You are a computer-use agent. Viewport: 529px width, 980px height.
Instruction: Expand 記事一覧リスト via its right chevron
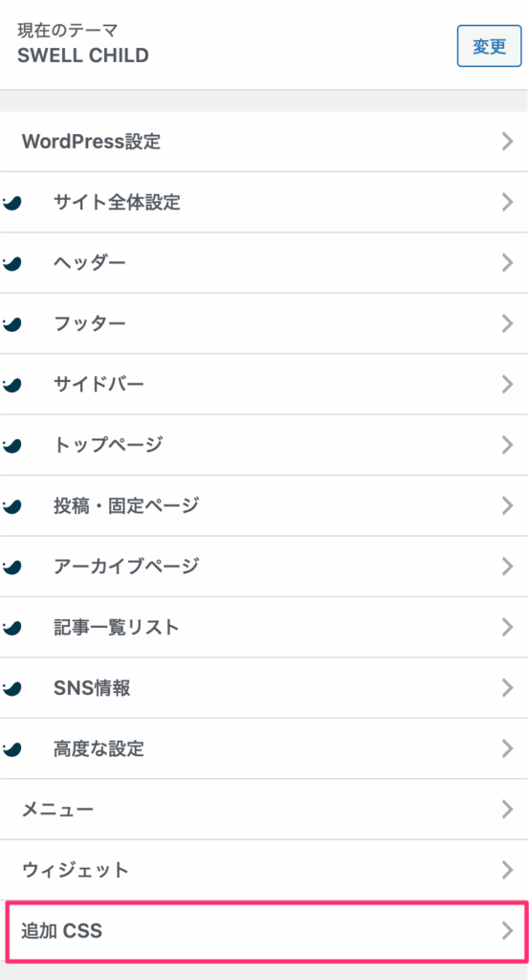pyautogui.click(x=508, y=627)
